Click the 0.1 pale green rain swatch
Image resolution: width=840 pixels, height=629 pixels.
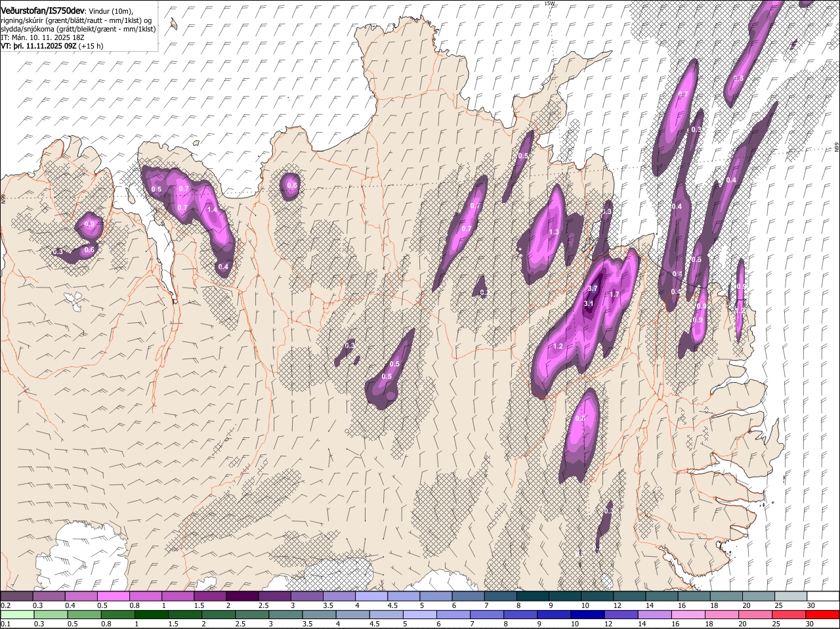pos(17,615)
